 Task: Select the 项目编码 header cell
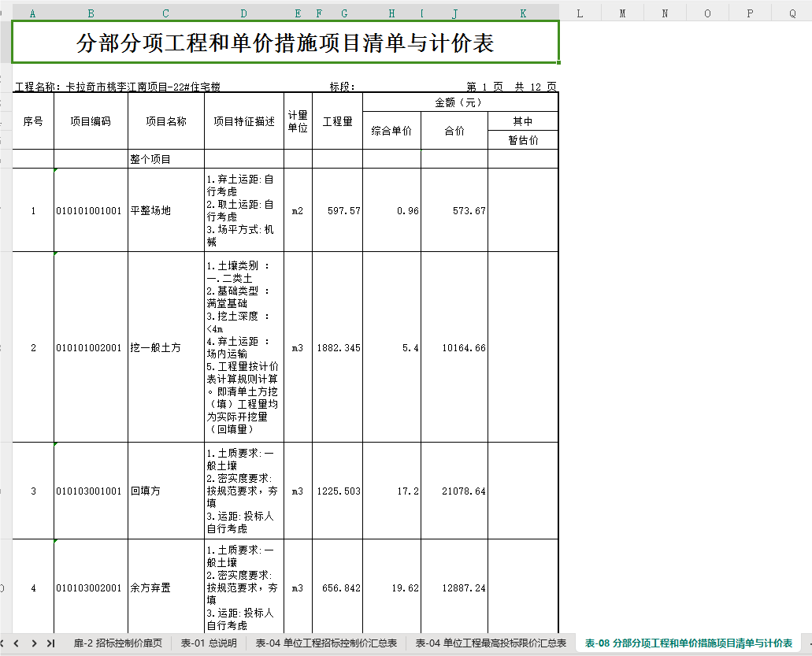coord(91,121)
